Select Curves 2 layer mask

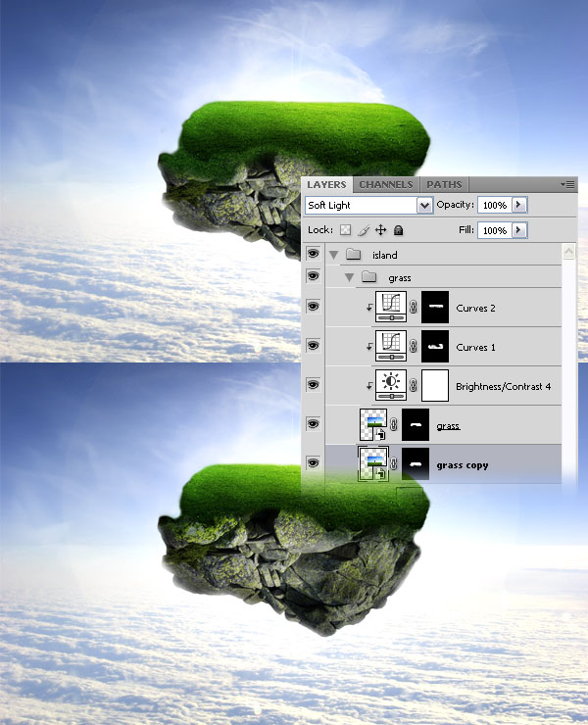pyautogui.click(x=435, y=307)
